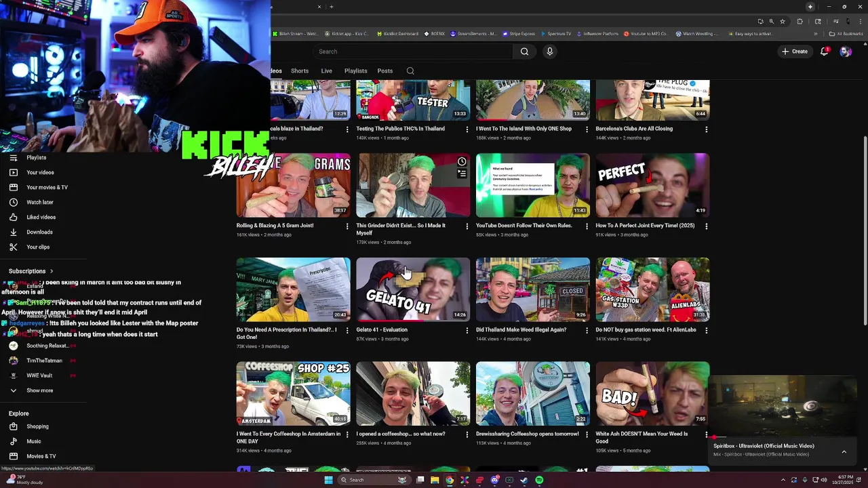The width and height of the screenshot is (868, 488).
Task: Open the TimTheTatman subscription
Action: 44,361
